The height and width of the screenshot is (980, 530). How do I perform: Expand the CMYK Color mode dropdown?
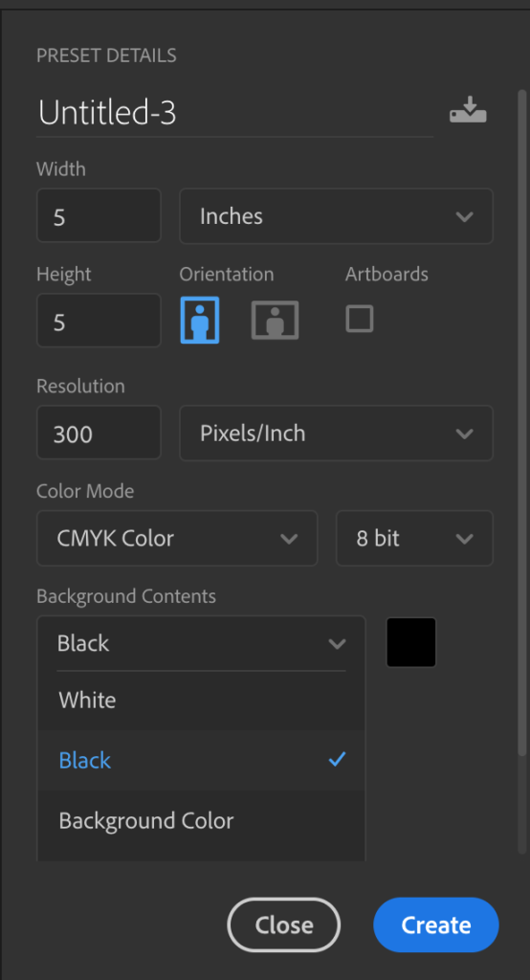(178, 538)
